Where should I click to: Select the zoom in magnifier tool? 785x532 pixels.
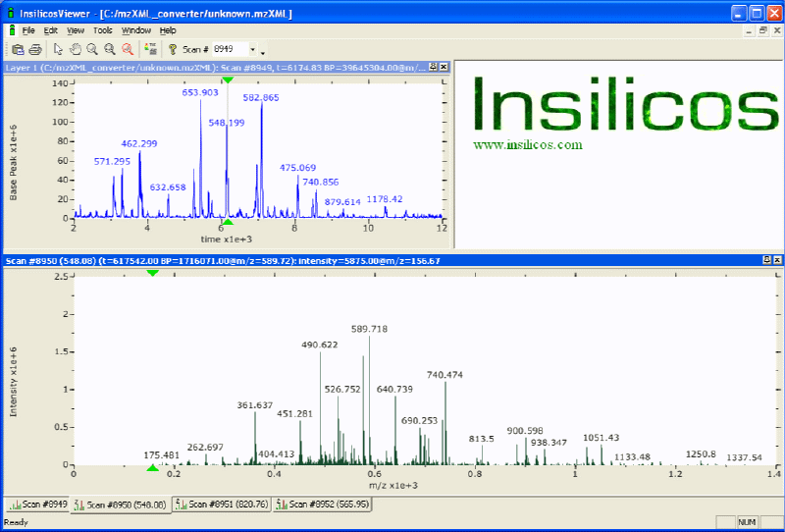tap(92, 49)
